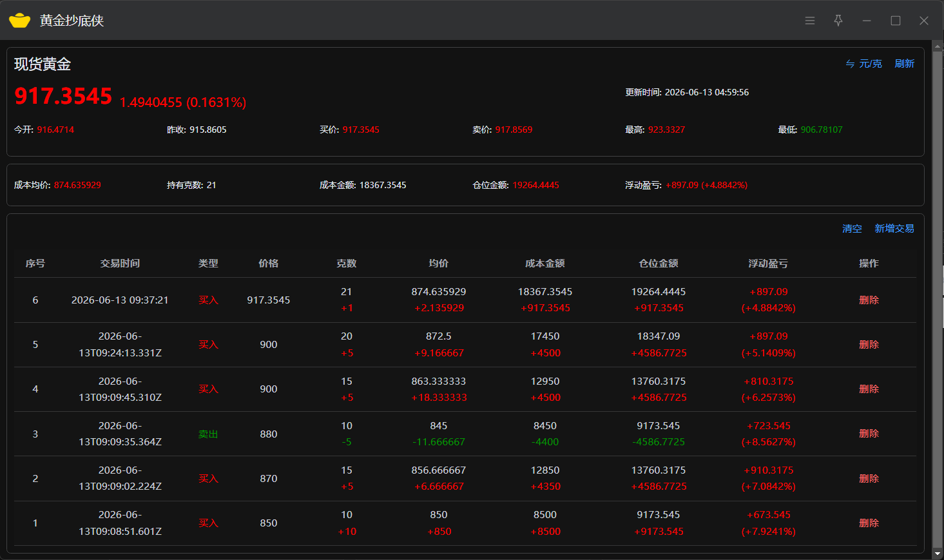Click timestamp 2026-06-13 09:37:21 in row 6
Image resolution: width=944 pixels, height=560 pixels.
[120, 300]
